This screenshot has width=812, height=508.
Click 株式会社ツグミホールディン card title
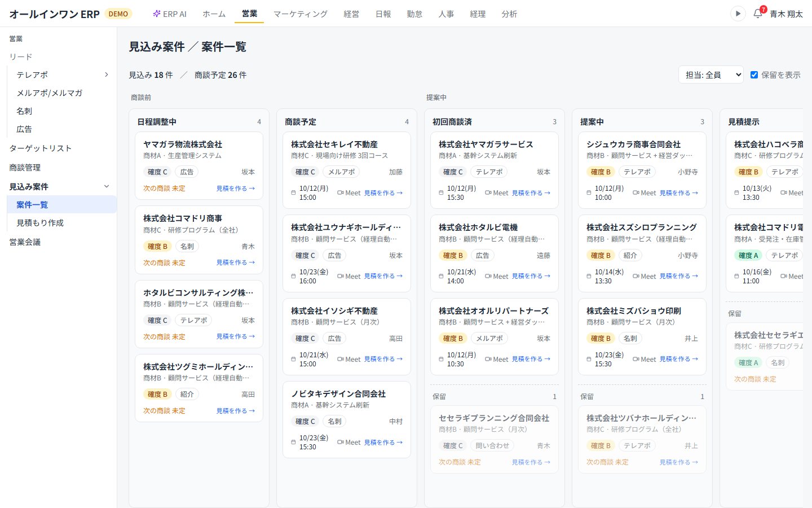(198, 367)
